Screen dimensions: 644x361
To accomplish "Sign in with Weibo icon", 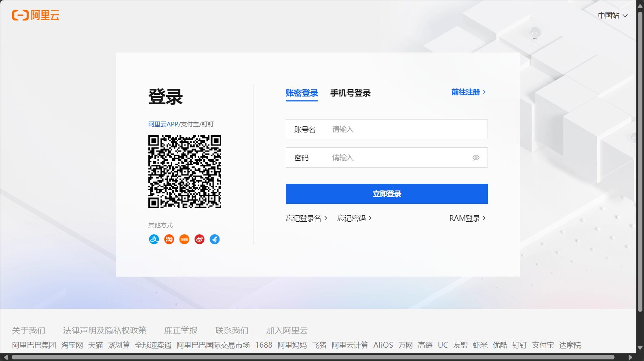I will [200, 239].
